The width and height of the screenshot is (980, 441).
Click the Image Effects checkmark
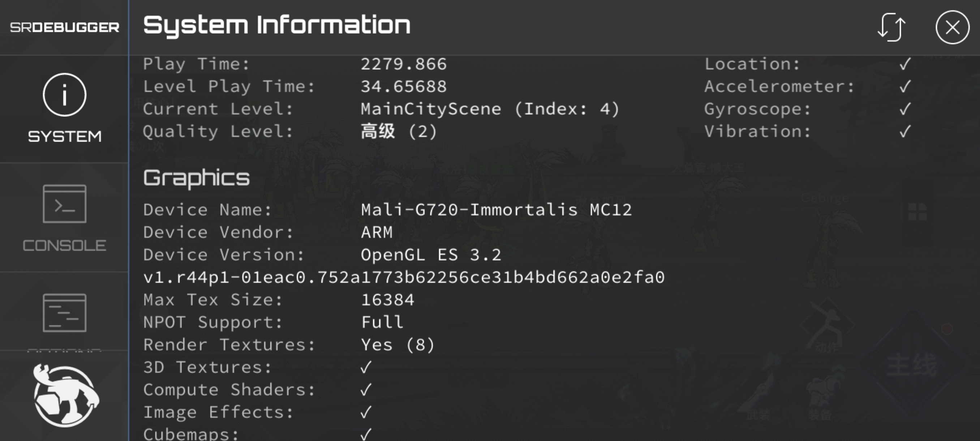coord(366,412)
